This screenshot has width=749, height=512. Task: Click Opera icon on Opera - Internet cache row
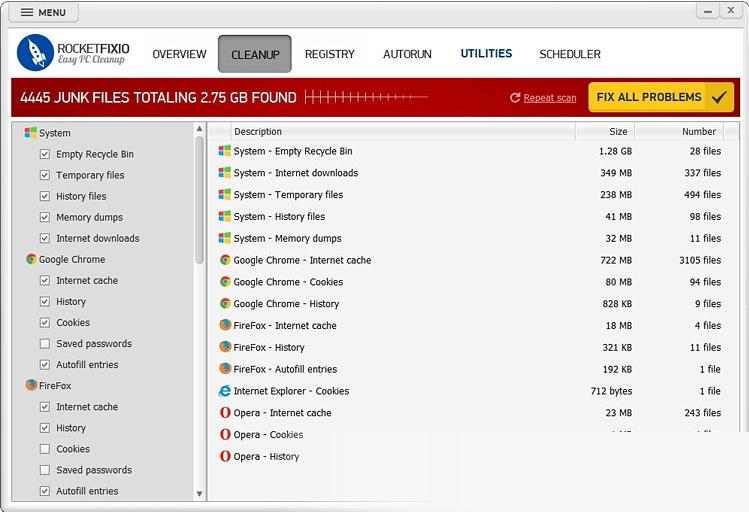(x=225, y=413)
